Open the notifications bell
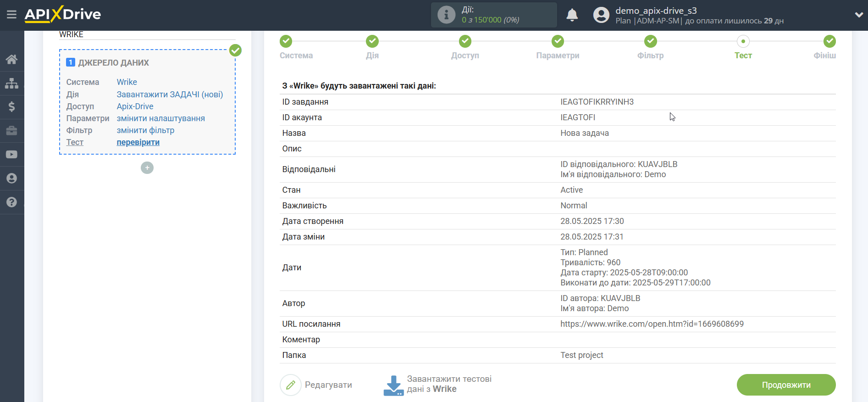Screen dimensions: 868x402 [572, 15]
